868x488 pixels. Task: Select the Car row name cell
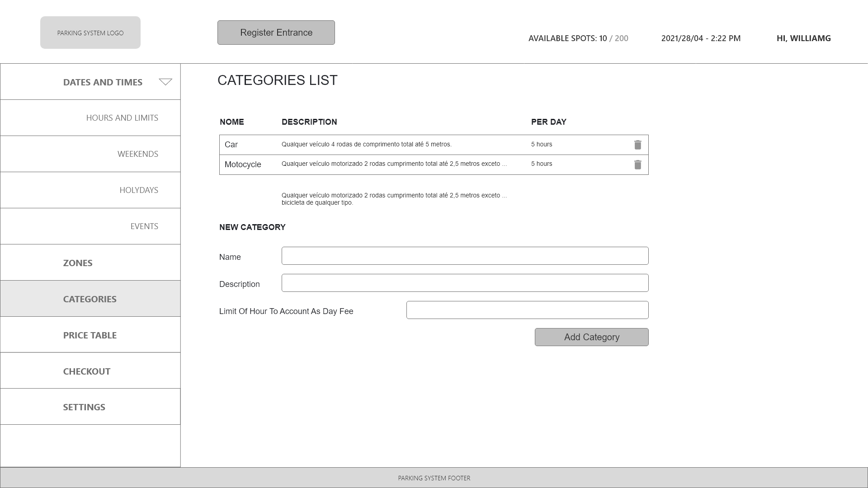(231, 145)
